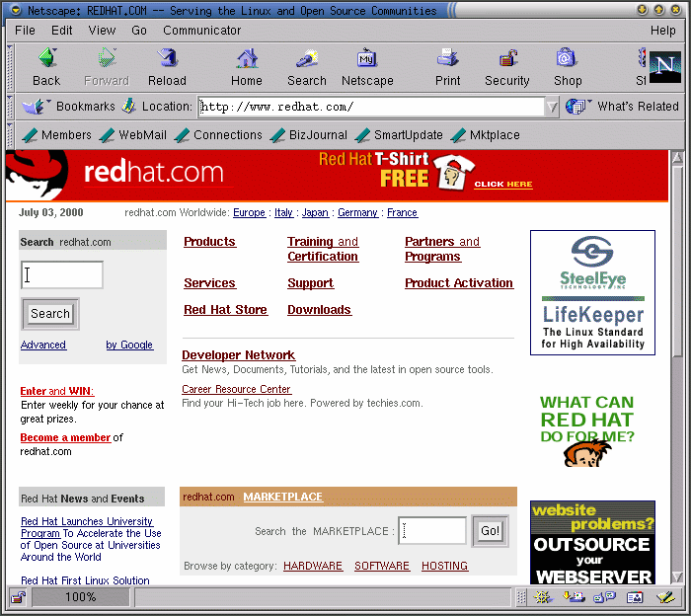This screenshot has width=691, height=616.
Task: Follow the Downloads link
Action: (319, 310)
